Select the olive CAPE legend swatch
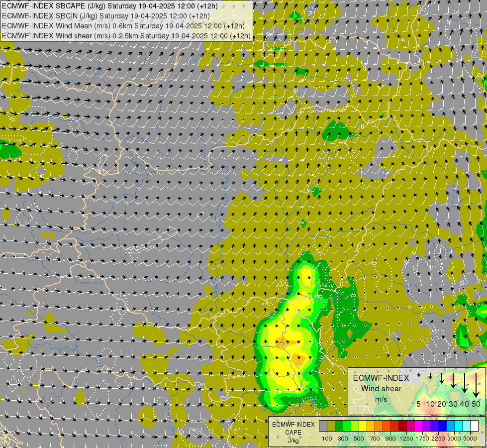 (x=331, y=426)
